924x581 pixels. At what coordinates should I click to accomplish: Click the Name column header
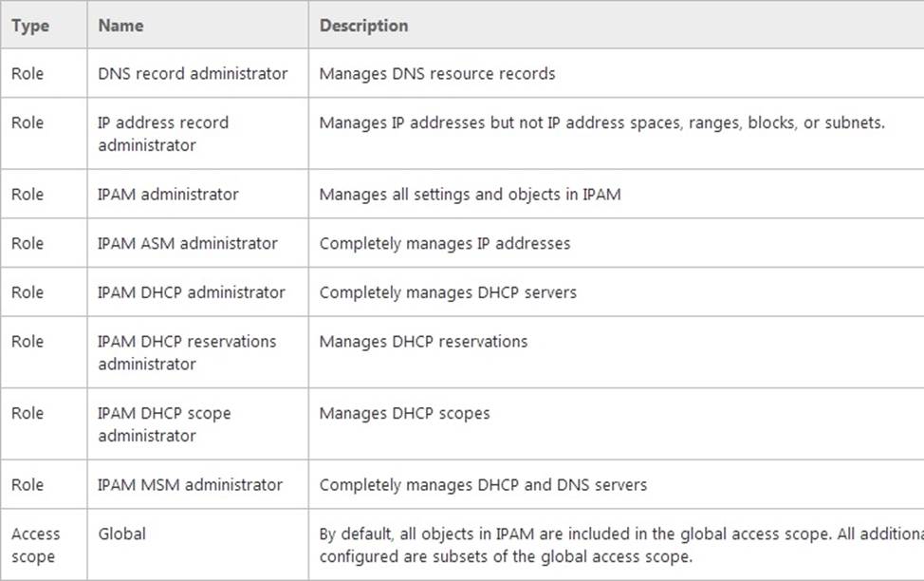tap(120, 26)
